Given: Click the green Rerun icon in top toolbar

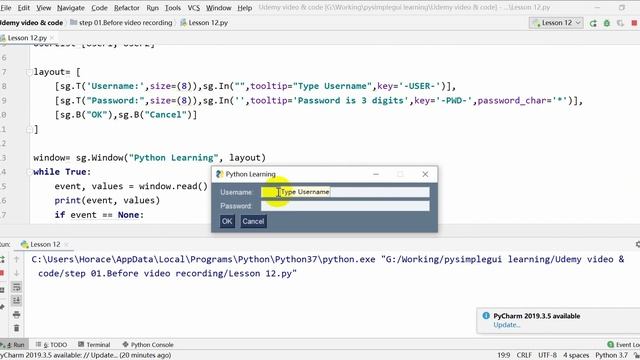Looking at the screenshot, I should 593,23.
